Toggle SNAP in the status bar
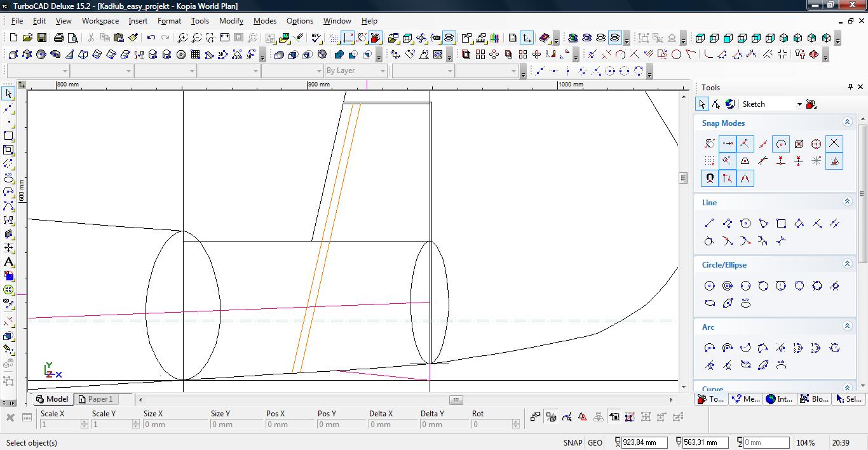Image resolution: width=868 pixels, height=450 pixels. (x=572, y=442)
